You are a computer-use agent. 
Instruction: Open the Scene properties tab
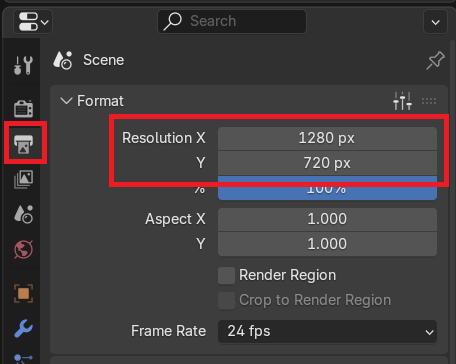pyautogui.click(x=23, y=214)
